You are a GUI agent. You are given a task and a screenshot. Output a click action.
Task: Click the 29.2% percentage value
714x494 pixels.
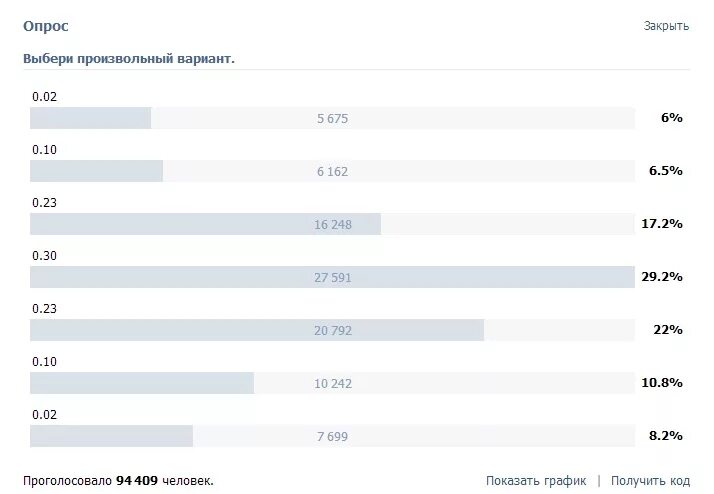pos(662,277)
